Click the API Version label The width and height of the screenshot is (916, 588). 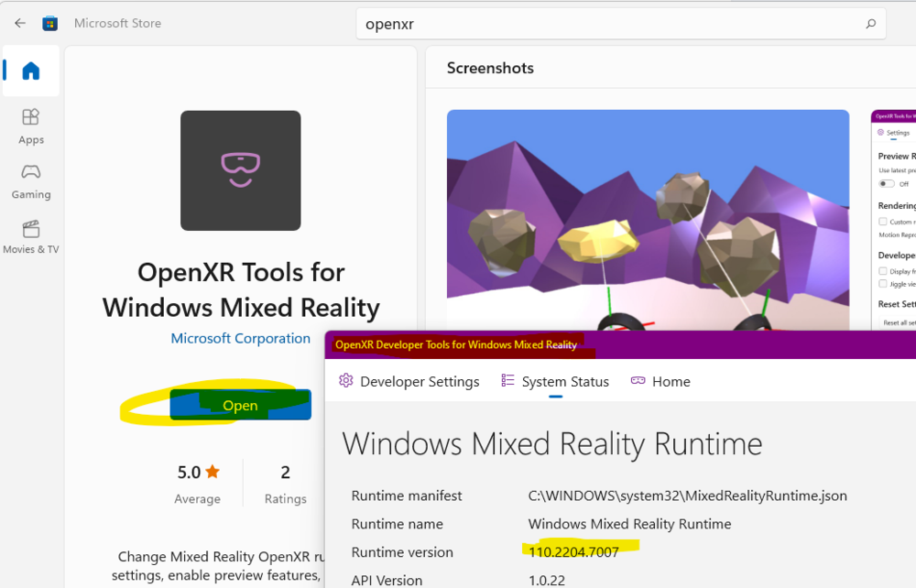387,581
